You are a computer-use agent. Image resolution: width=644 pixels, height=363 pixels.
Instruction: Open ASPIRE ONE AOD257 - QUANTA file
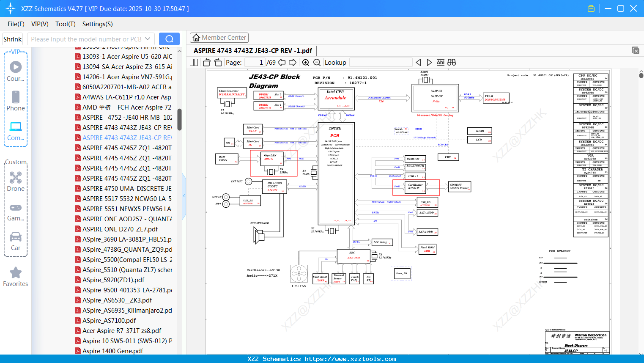[123, 219]
